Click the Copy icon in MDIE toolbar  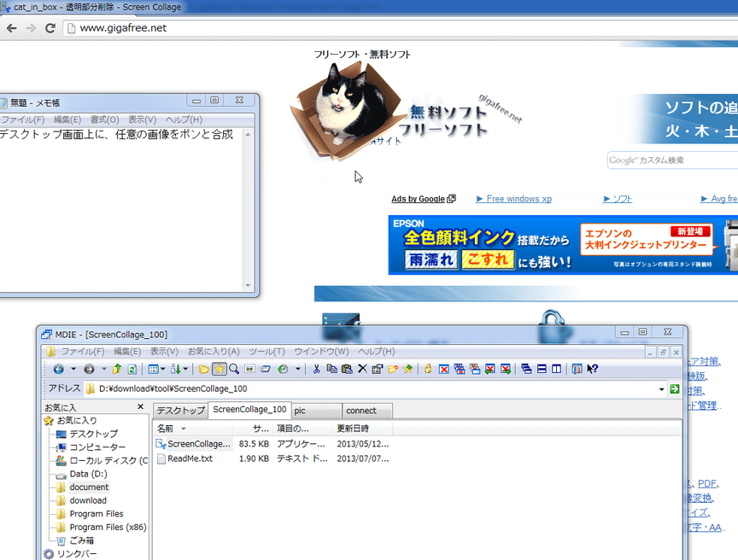(x=331, y=369)
